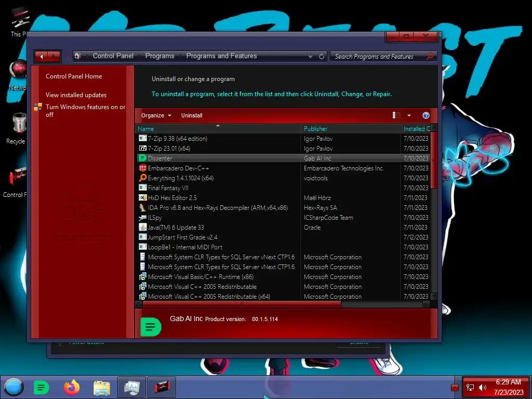532x399 pixels.
Task: Click the Embarcadero Dev-C++ icon
Action: 142,168
